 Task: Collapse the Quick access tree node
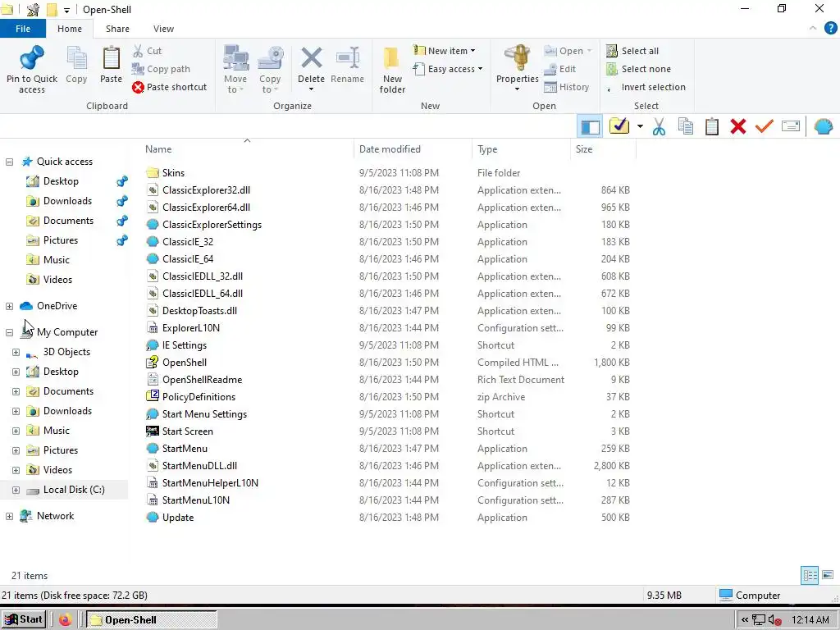(x=9, y=162)
